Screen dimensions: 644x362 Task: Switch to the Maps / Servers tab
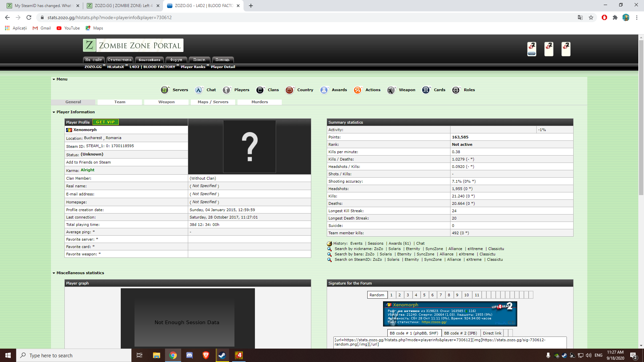(213, 102)
